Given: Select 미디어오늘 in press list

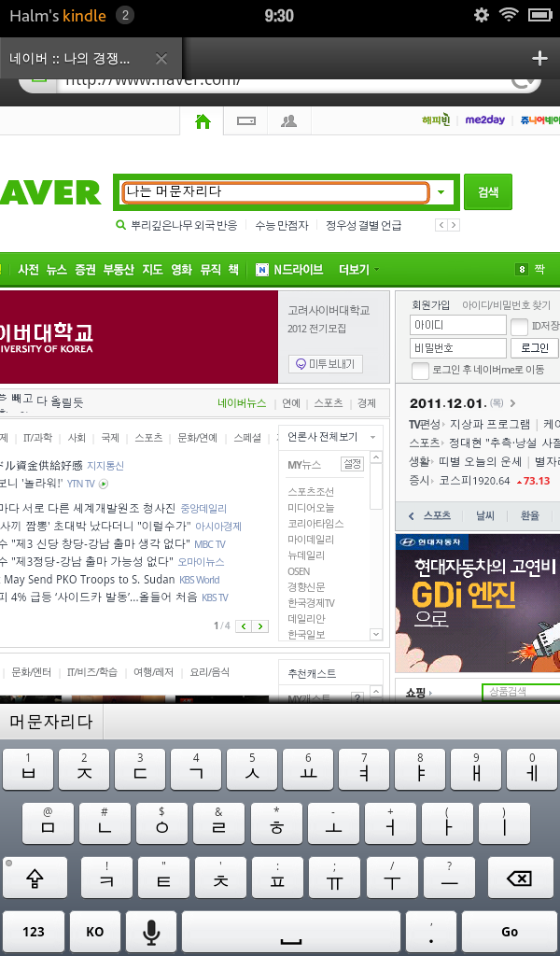Looking at the screenshot, I should [311, 507].
